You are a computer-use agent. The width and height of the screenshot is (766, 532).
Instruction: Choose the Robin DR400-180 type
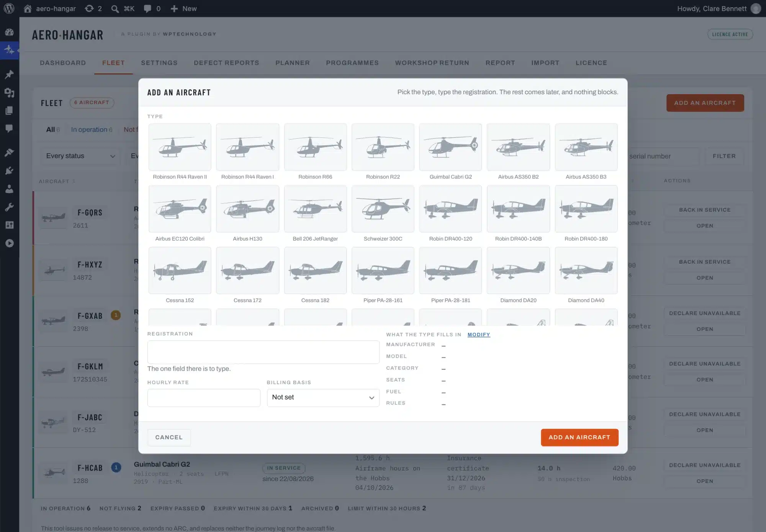point(586,214)
